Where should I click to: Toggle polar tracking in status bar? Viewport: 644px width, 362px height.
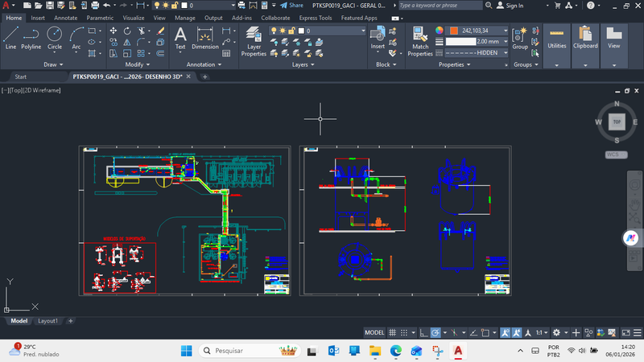(436, 332)
